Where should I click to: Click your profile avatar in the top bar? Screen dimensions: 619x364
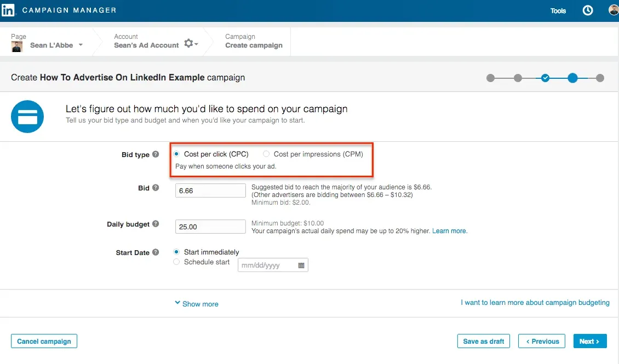click(x=613, y=10)
